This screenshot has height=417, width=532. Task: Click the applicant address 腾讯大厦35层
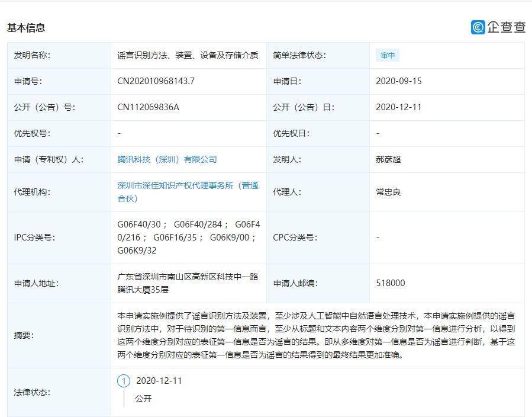pos(143,290)
